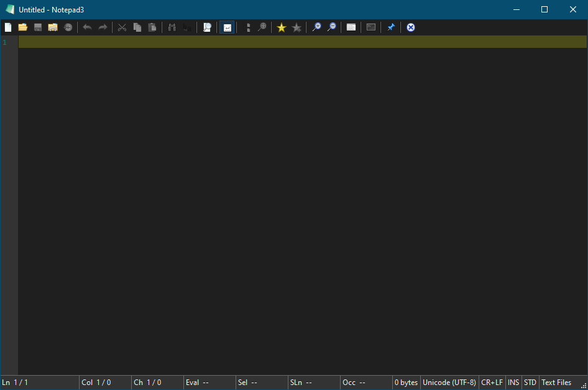Click the SLn -- status field
588x390 pixels.
click(314, 383)
